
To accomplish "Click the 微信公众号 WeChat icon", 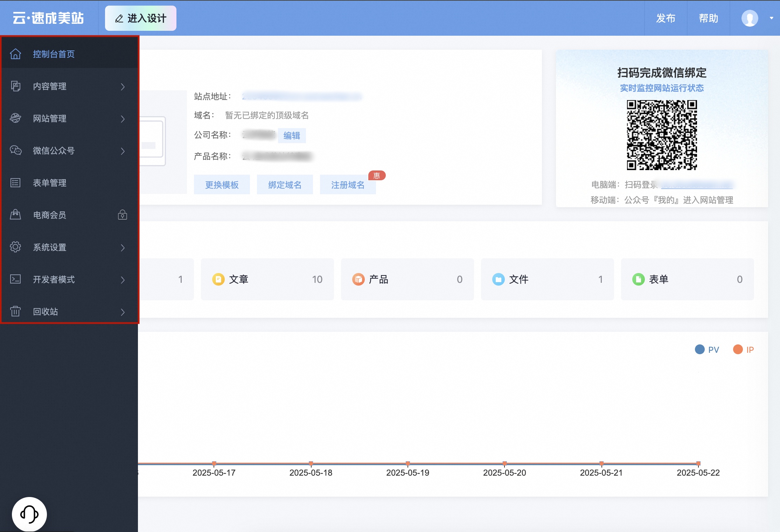I will (x=15, y=150).
